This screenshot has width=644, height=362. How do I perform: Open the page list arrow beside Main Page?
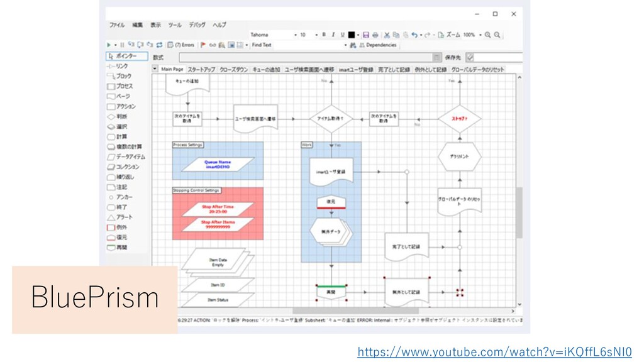(x=155, y=69)
